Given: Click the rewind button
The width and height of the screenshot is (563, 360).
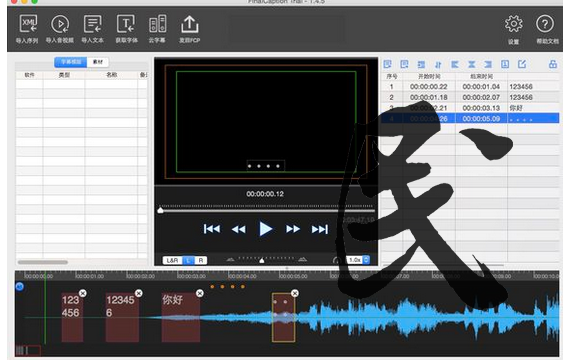Looking at the screenshot, I should coord(238,229).
